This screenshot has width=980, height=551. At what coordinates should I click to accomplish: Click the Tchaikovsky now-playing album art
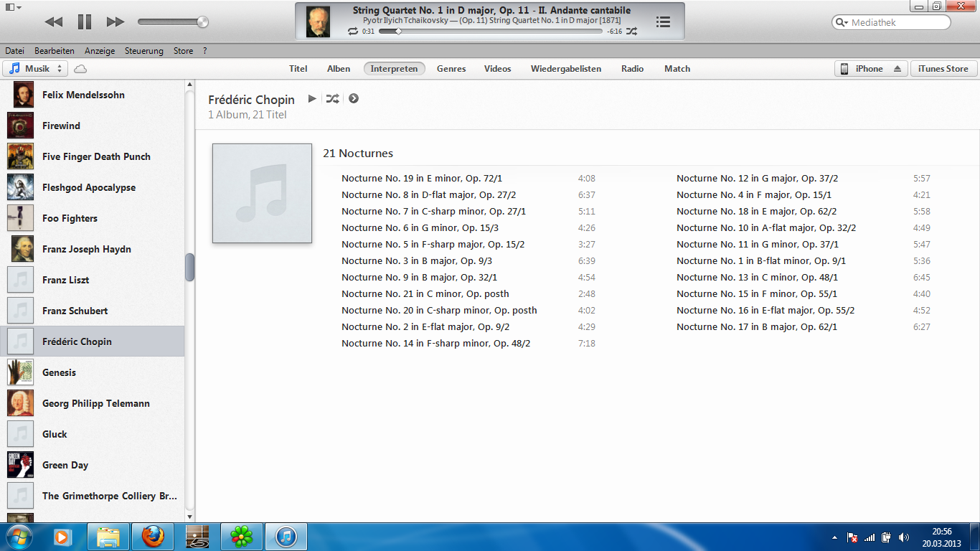(319, 22)
